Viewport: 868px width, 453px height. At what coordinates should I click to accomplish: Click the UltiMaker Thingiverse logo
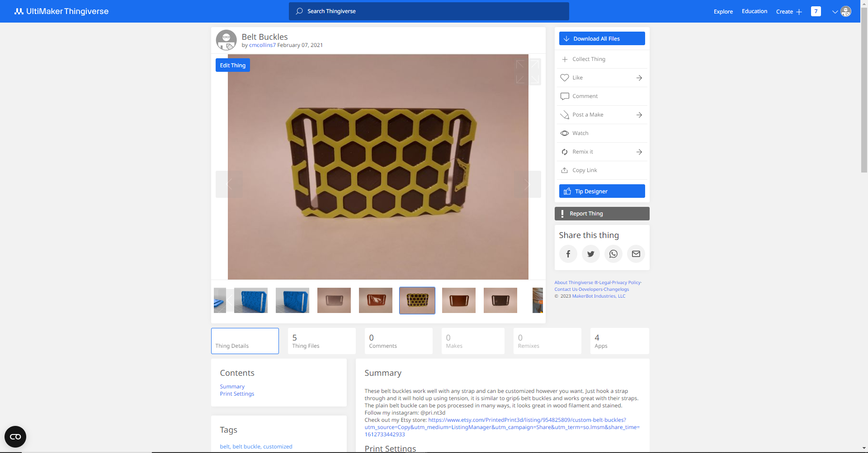coord(61,11)
